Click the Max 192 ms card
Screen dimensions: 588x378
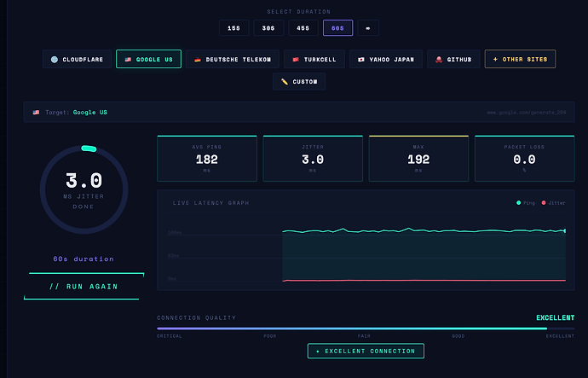[418, 159]
